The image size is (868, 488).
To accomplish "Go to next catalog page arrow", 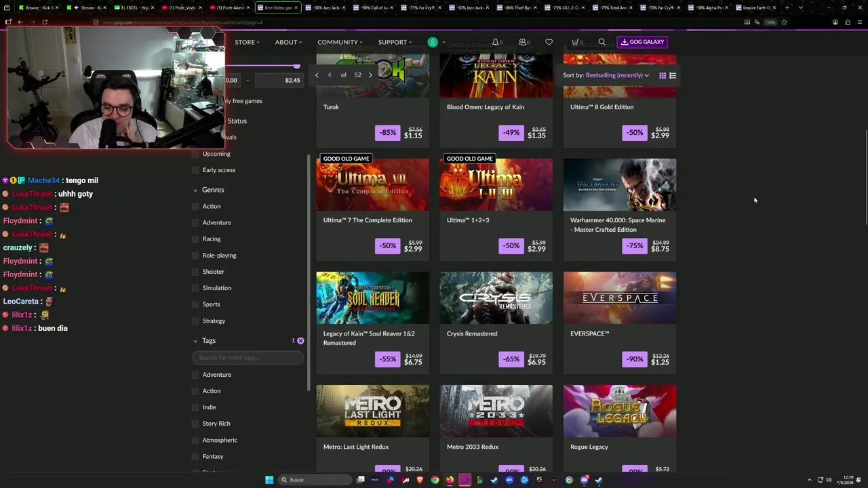I will click(x=370, y=75).
